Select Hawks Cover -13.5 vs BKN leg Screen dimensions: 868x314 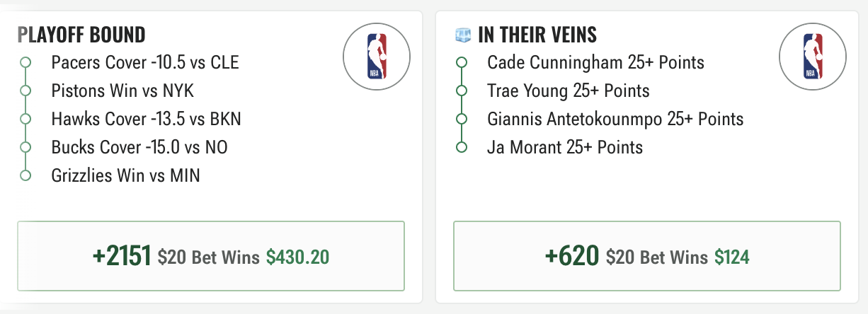146,119
